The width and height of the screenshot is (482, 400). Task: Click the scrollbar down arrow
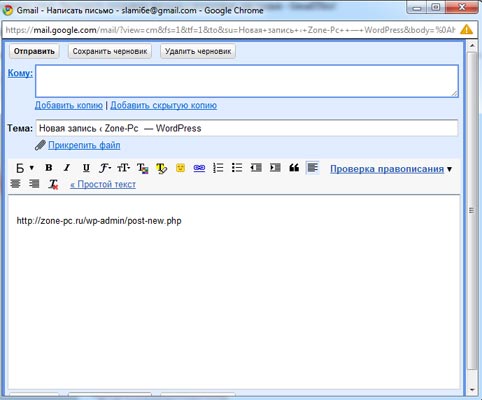472,389
